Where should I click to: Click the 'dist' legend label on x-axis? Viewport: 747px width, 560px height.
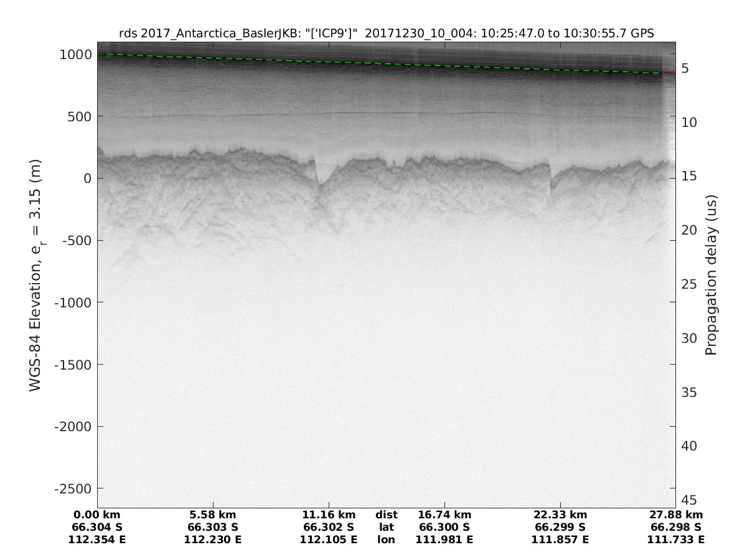tap(386, 515)
